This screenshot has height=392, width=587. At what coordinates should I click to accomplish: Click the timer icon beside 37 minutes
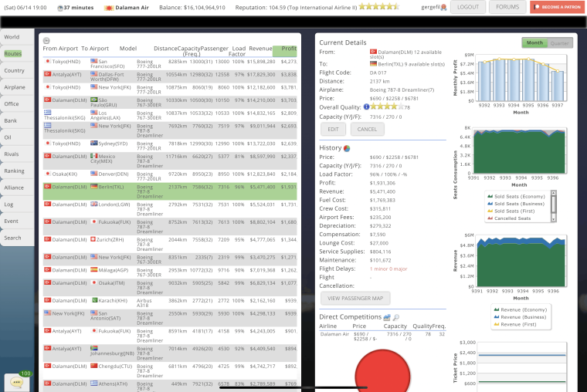pyautogui.click(x=60, y=8)
